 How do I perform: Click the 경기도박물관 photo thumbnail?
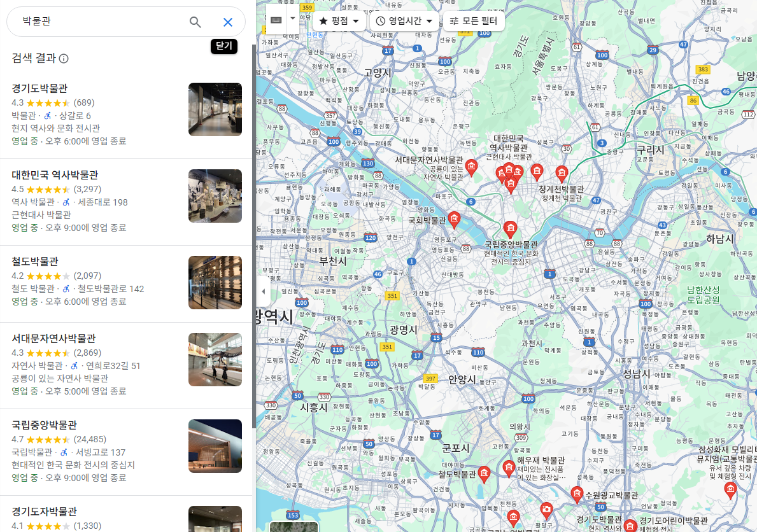tap(215, 109)
